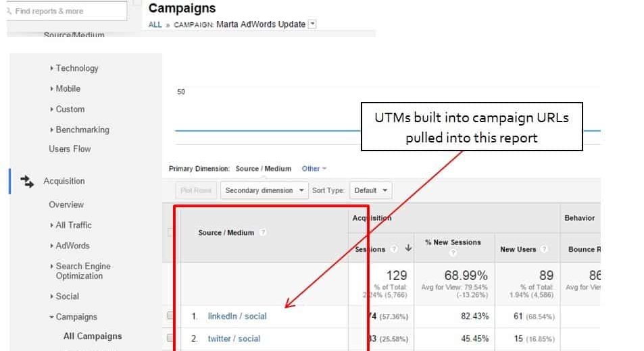Click the Sessions descending sort arrow
This screenshot has height=351, width=644.
408,249
